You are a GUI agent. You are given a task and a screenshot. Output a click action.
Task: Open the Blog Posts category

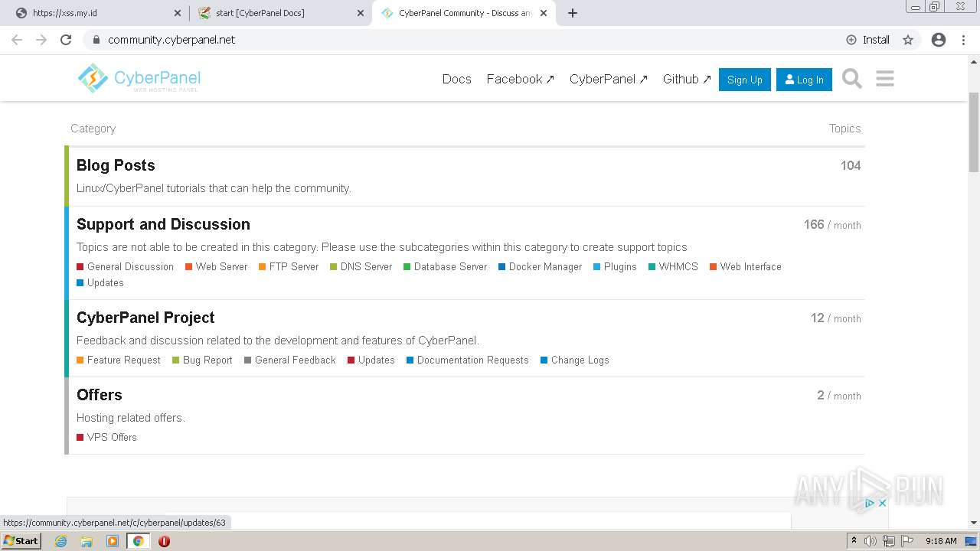(116, 165)
